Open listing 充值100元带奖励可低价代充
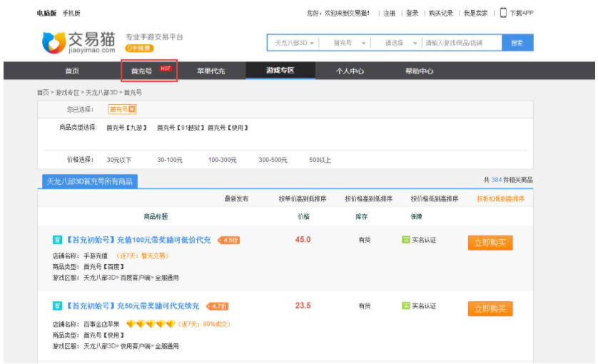This screenshot has width=598, height=364. pyautogui.click(x=138, y=240)
